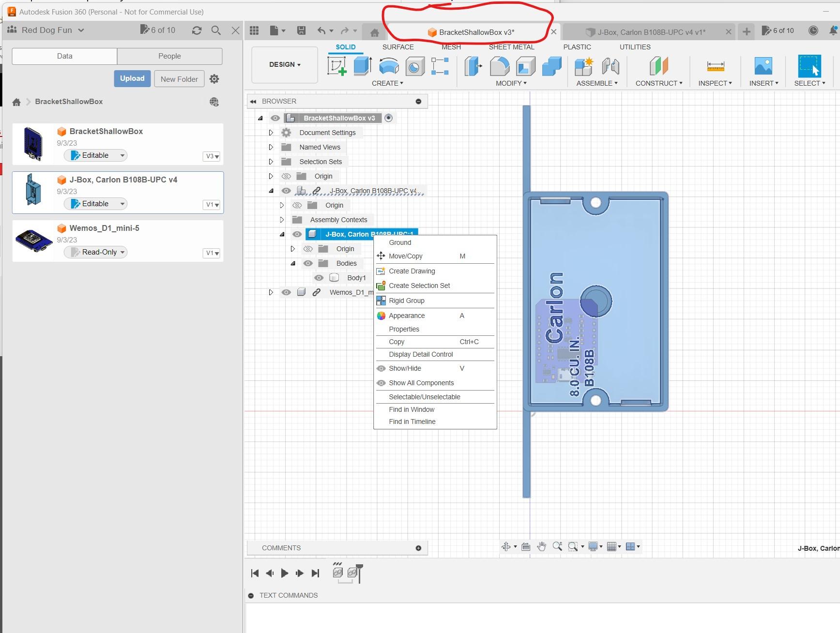
Task: Select the Measure tool
Action: [715, 66]
